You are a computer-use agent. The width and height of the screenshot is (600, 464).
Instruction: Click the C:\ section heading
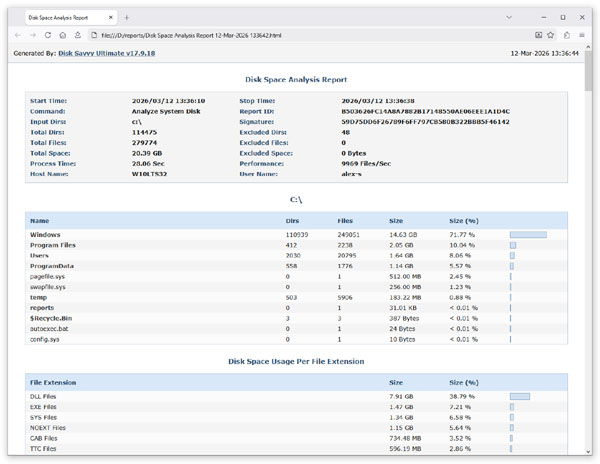[296, 200]
